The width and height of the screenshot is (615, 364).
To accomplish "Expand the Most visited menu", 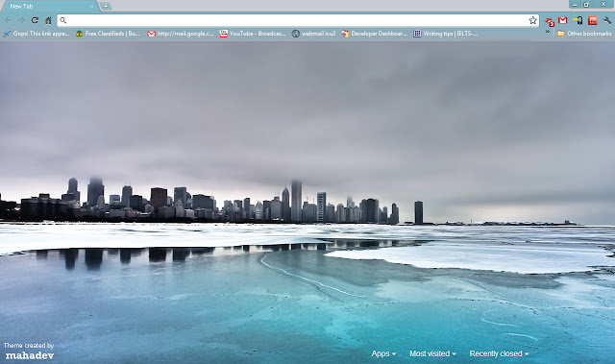I will pyautogui.click(x=432, y=353).
